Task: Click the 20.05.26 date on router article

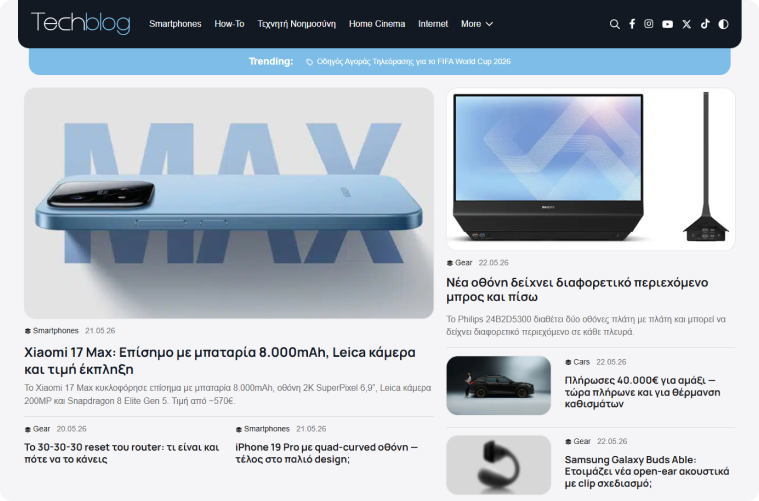Action: click(72, 429)
